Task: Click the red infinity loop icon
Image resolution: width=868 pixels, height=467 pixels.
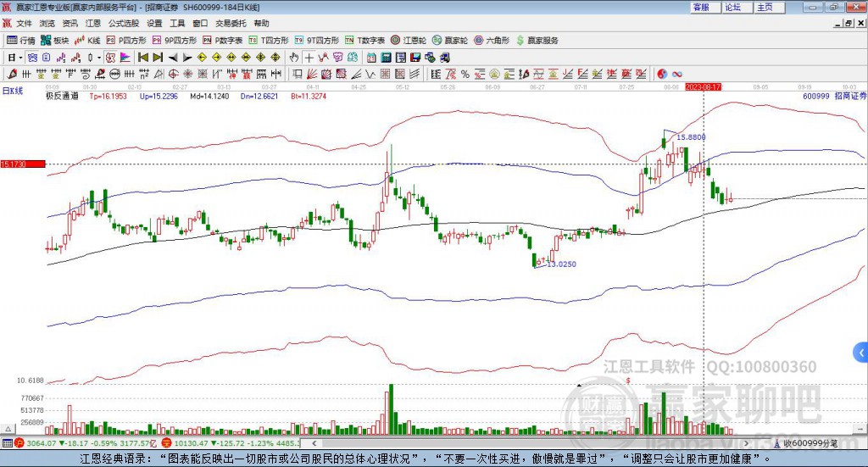Action: [x=677, y=74]
